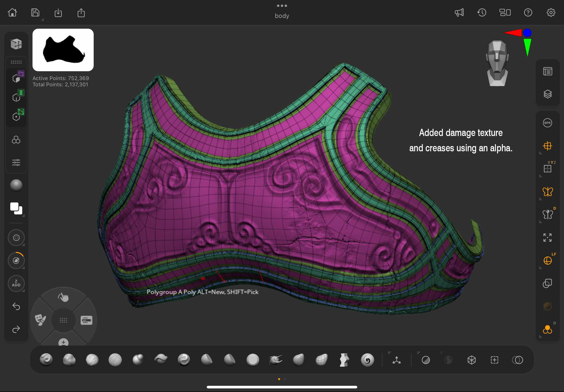Image resolution: width=564 pixels, height=392 pixels.
Task: Go to the Home screen
Action: (12, 12)
